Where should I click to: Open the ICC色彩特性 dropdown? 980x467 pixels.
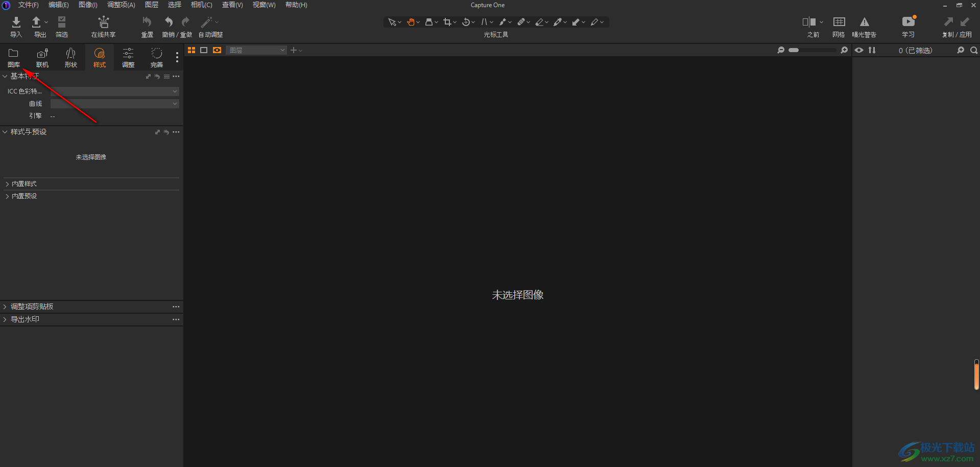point(114,91)
